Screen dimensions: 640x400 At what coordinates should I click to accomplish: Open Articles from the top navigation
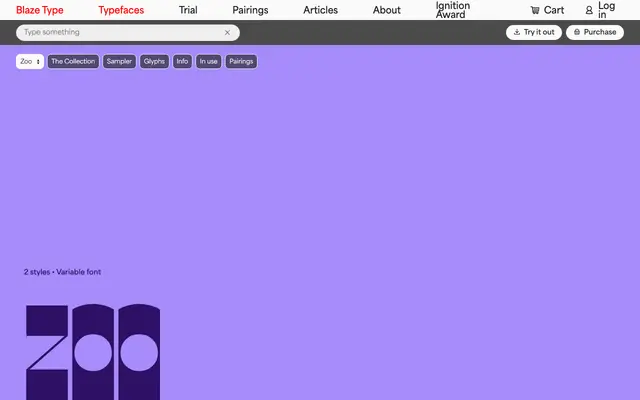[320, 10]
